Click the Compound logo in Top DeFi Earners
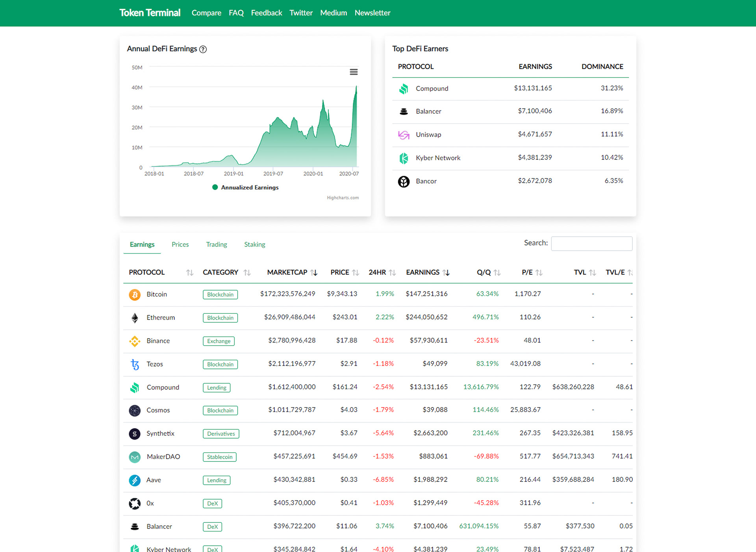This screenshot has height=552, width=756. click(x=404, y=89)
